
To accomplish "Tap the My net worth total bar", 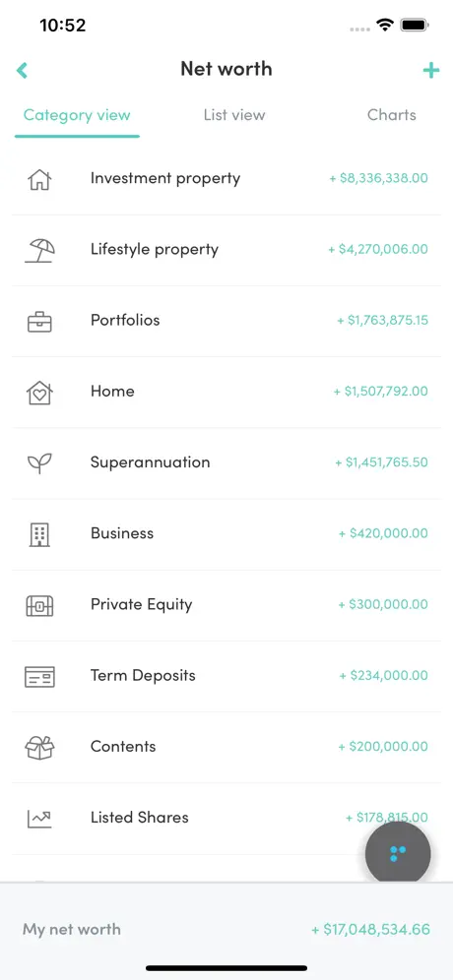I will (226, 930).
